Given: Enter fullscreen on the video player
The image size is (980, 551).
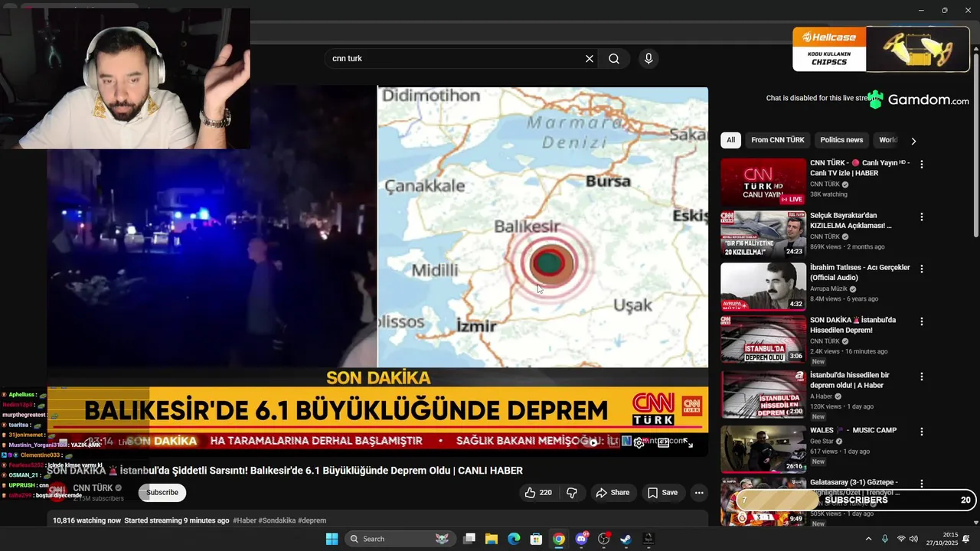Looking at the screenshot, I should tap(688, 442).
